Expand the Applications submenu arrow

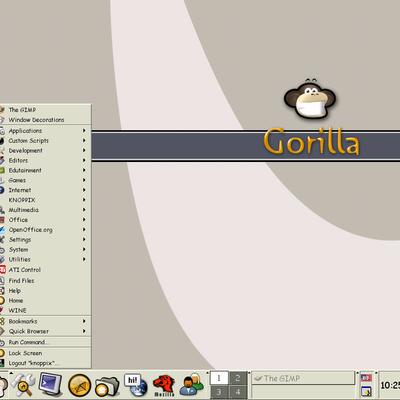coord(84,131)
